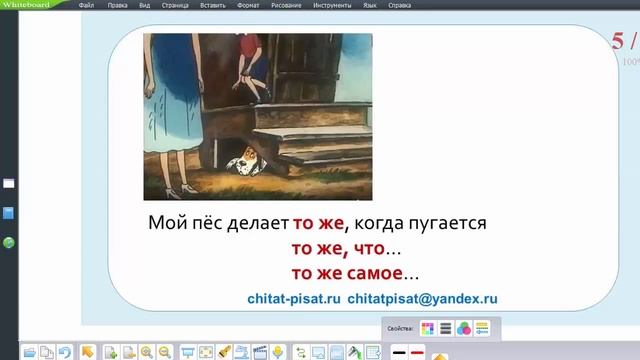The height and width of the screenshot is (360, 640).
Task: Open the Формат menu
Action: 248,5
